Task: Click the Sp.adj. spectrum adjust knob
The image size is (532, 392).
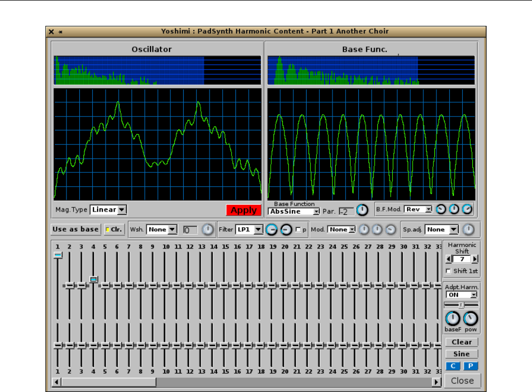Action: 469,230
